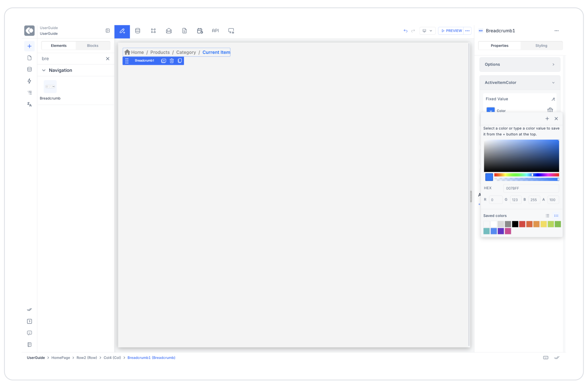Click the API toolbar item

click(215, 31)
